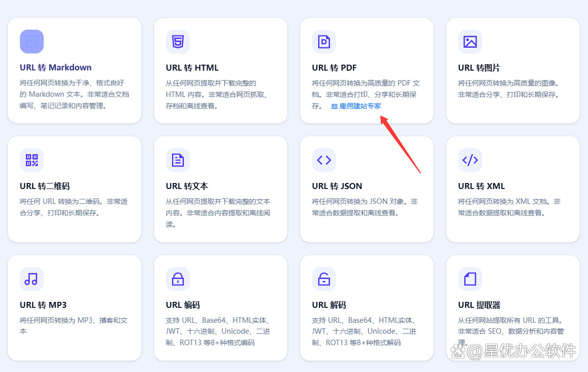Click the open padlock icon for URL 解码

coord(324,279)
